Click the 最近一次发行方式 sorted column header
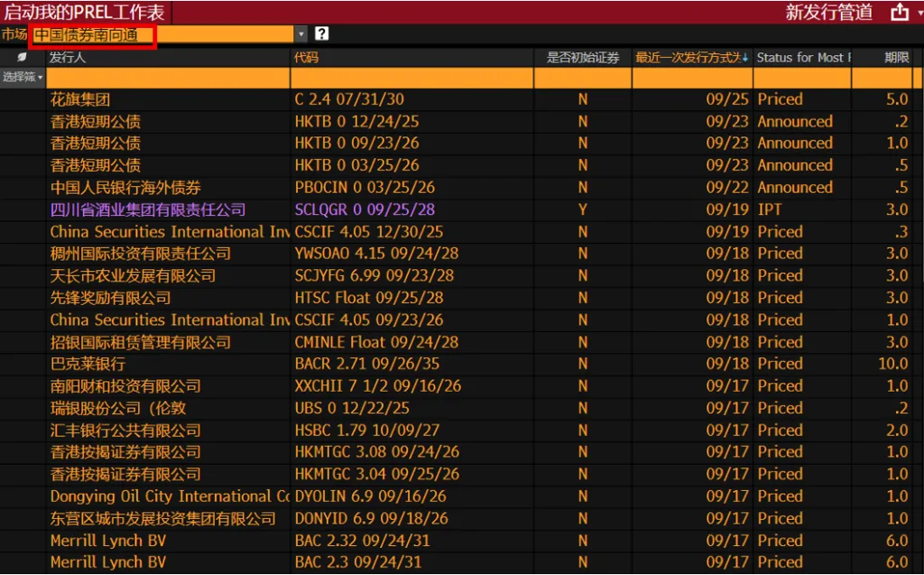The height and width of the screenshot is (575, 924). click(x=691, y=57)
